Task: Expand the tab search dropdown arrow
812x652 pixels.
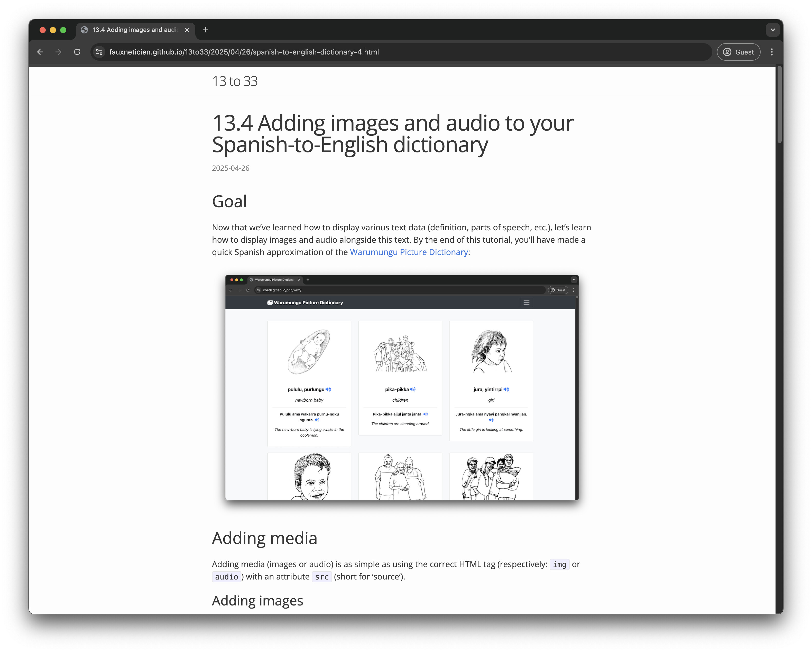Action: pyautogui.click(x=772, y=30)
